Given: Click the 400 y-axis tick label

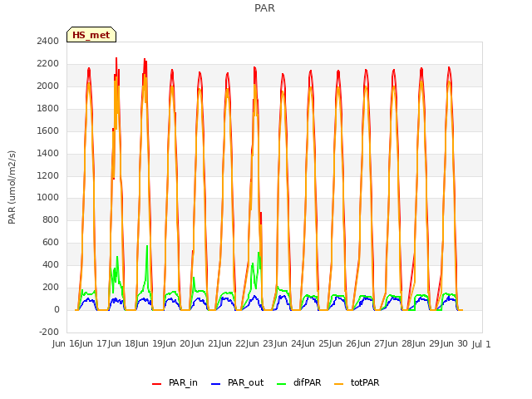Looking at the screenshot, I should coord(51,264).
